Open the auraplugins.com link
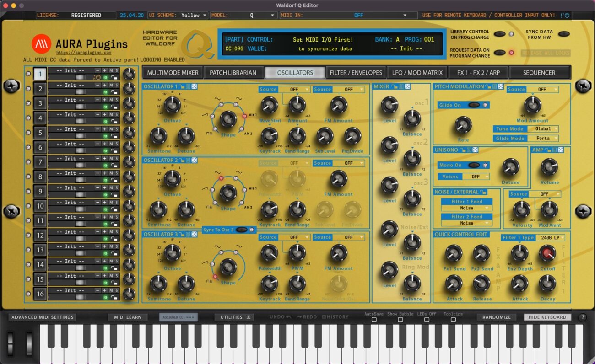 [83, 53]
